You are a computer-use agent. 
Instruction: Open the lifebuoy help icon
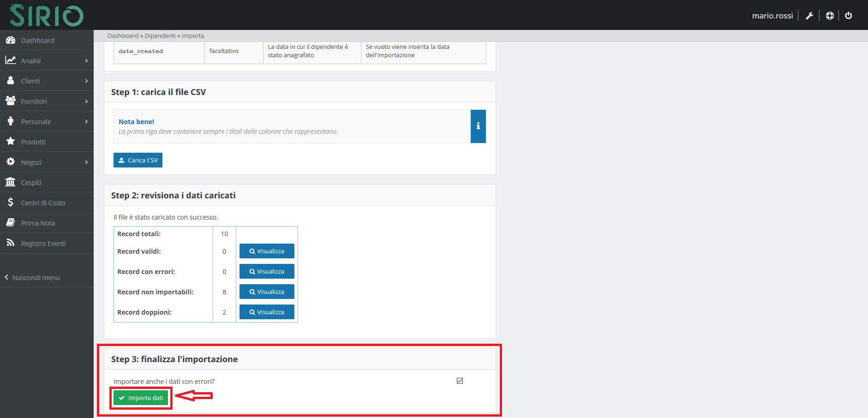tap(830, 16)
